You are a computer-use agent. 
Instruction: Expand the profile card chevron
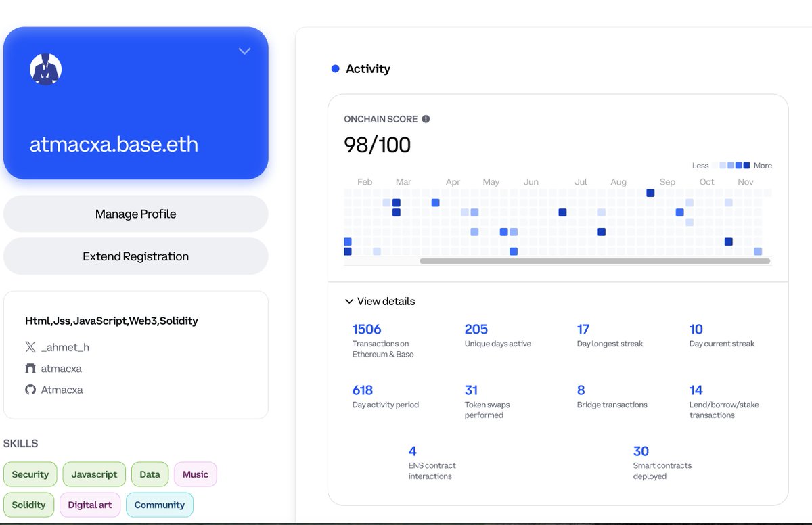pyautogui.click(x=245, y=51)
